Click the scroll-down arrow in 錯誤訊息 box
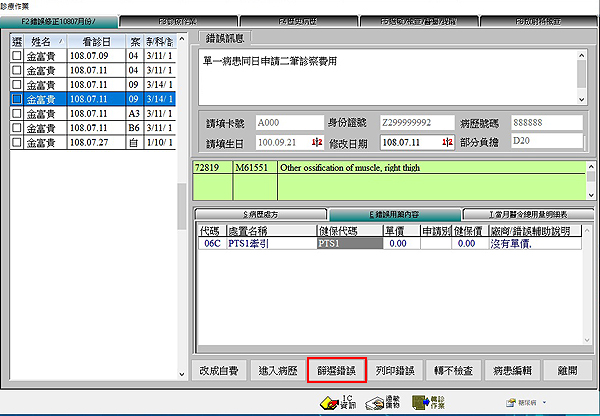Viewport: 600px width, 416px height. tap(581, 100)
